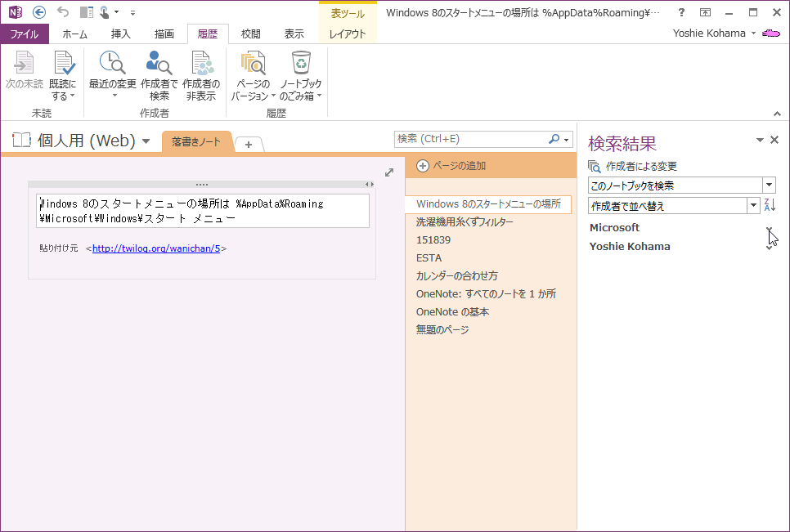Open ノートブックのごみ箱 recycle bin
Screen dimensions: 790x532
(x=301, y=75)
